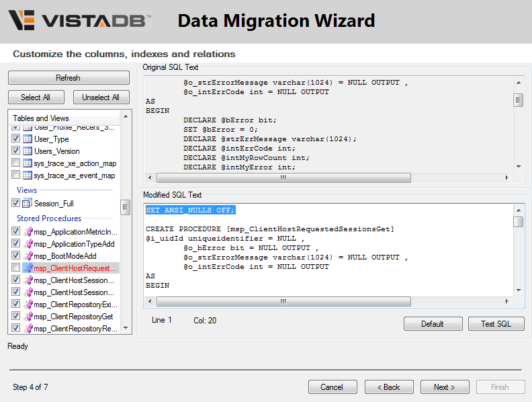Click the msp_ApplicationTypeAdd procedure icon
Viewport: 532px width, 402px height.
pos(28,244)
